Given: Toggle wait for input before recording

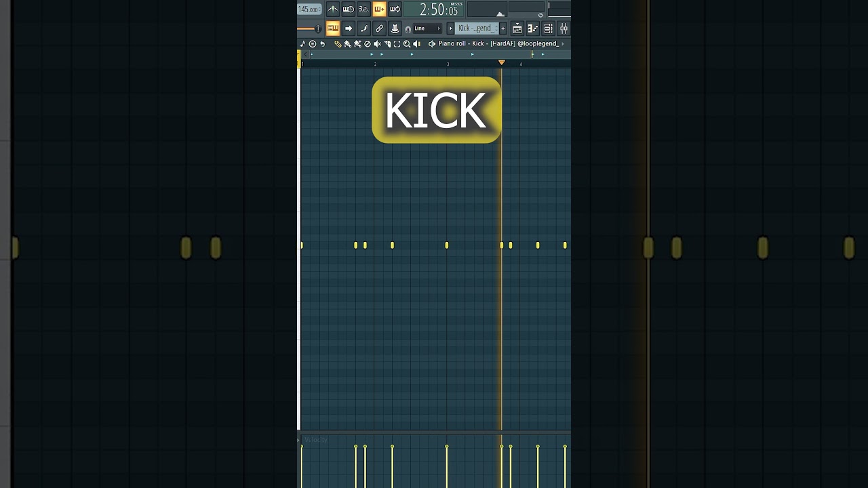Looking at the screenshot, I should (348, 9).
